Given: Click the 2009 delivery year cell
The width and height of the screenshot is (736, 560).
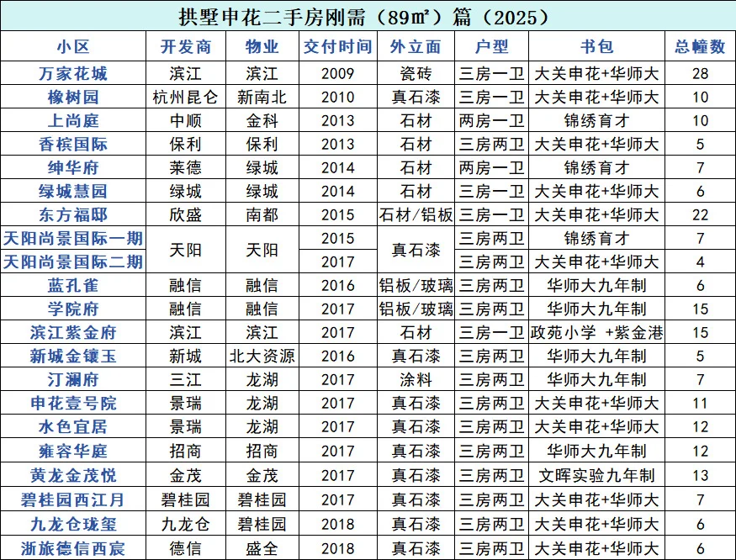Looking at the screenshot, I should click(x=338, y=73).
